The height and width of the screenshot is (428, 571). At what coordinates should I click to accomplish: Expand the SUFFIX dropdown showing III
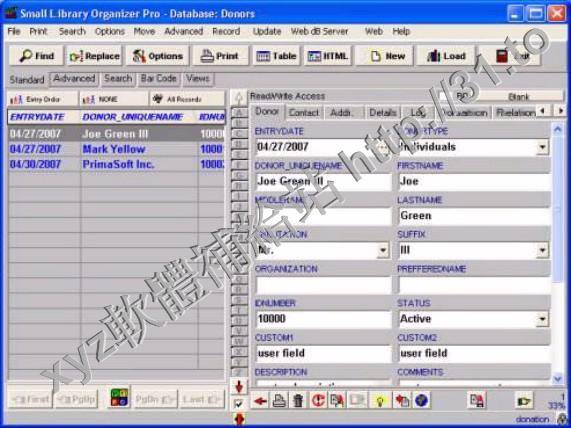pyautogui.click(x=542, y=250)
